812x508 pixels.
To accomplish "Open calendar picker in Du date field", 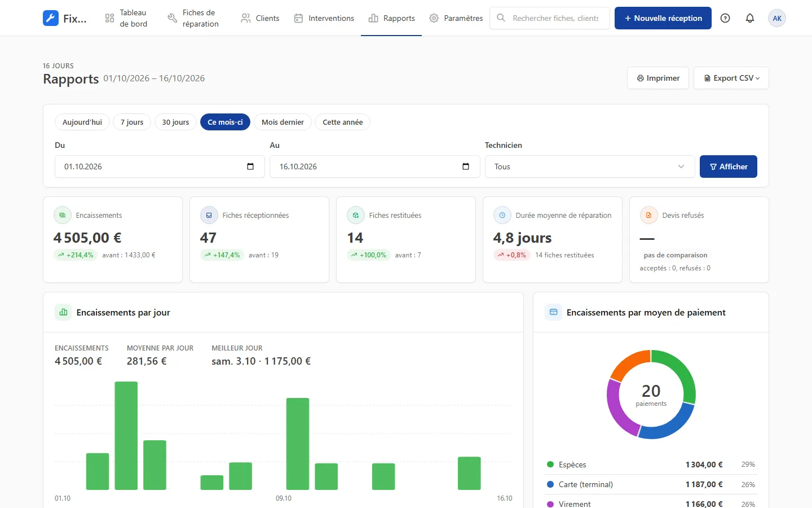I will point(250,167).
